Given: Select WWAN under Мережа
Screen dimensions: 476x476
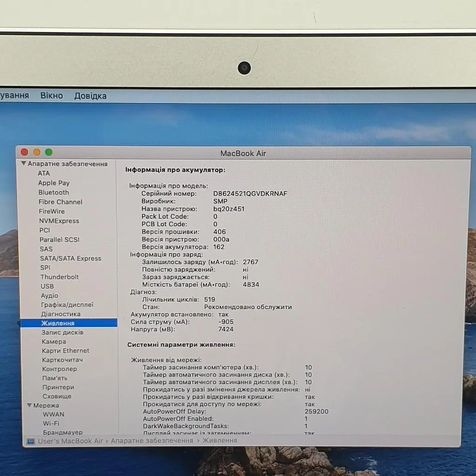Looking at the screenshot, I should [53, 414].
